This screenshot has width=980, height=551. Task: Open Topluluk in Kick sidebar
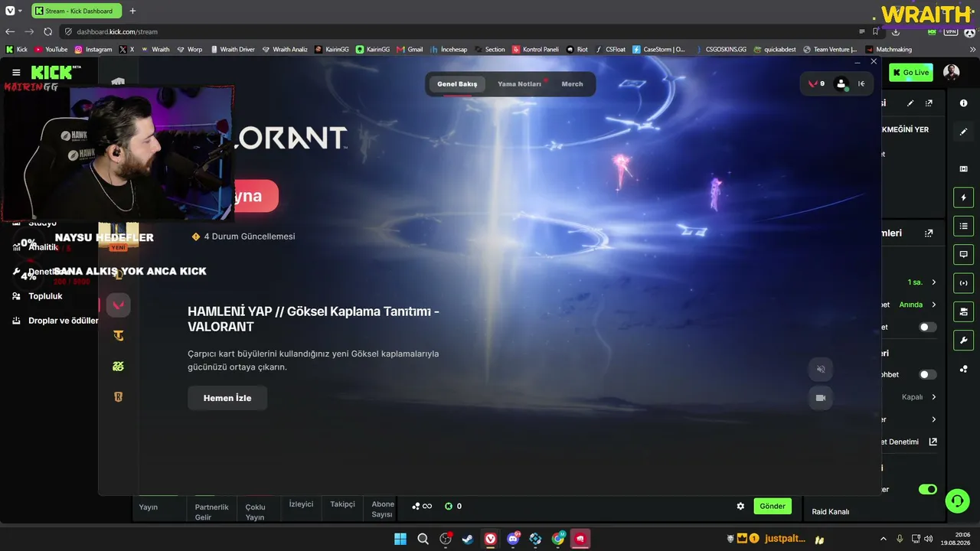click(x=45, y=296)
